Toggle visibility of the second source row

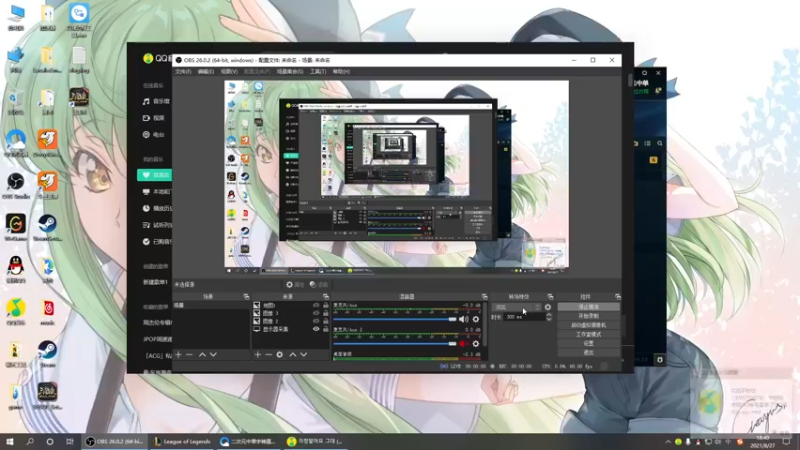tap(316, 313)
